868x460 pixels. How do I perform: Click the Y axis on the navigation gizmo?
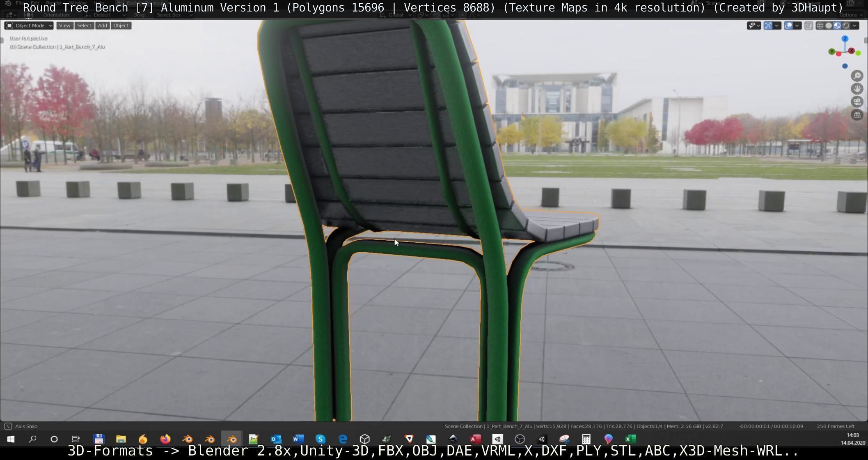click(x=832, y=51)
